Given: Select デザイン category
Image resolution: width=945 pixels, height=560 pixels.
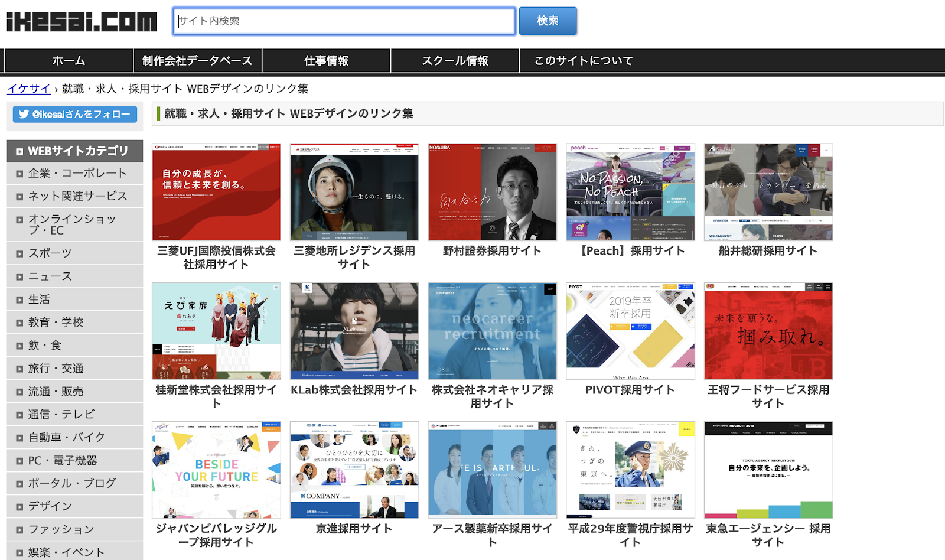Looking at the screenshot, I should click(75, 506).
